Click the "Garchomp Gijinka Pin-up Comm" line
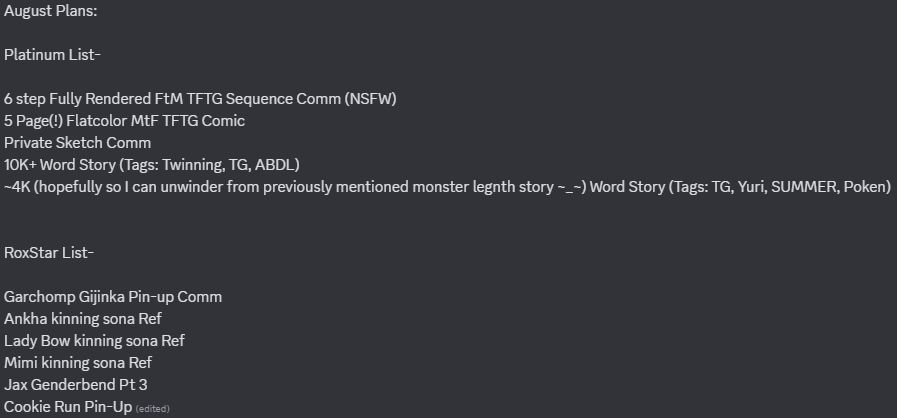Viewport: 897px width, 418px height. pos(113,297)
